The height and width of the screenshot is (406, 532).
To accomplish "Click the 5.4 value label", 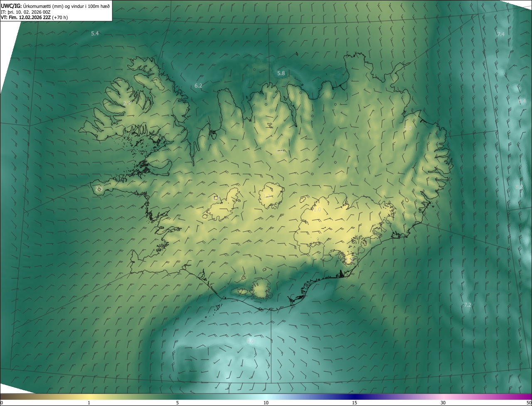I will click(95, 33).
